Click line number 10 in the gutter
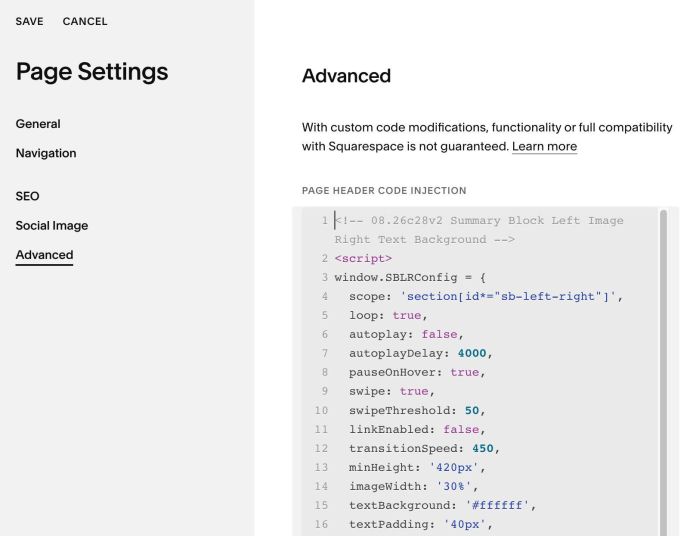Viewport: 700px width, 536px height. (x=321, y=410)
